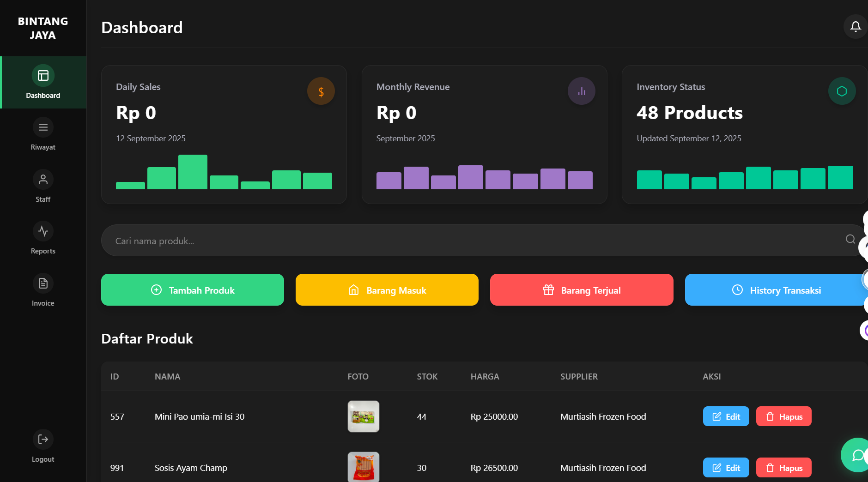The width and height of the screenshot is (868, 482).
Task: Click the Logout icon at sidebar bottom
Action: (x=43, y=439)
